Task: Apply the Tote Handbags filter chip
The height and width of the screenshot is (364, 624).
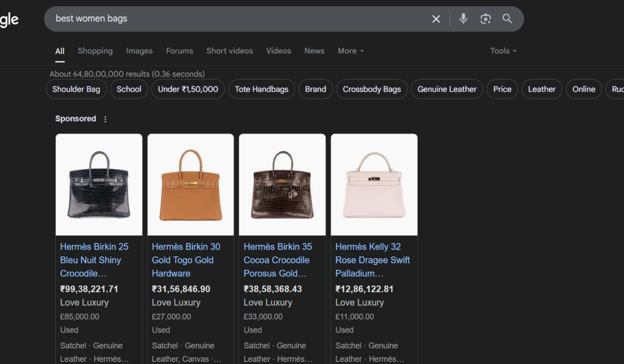Action: pos(262,89)
